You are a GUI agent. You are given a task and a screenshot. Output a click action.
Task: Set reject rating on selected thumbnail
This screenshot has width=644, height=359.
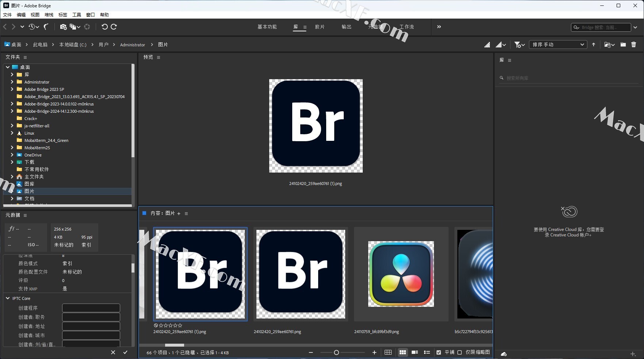[x=156, y=325]
